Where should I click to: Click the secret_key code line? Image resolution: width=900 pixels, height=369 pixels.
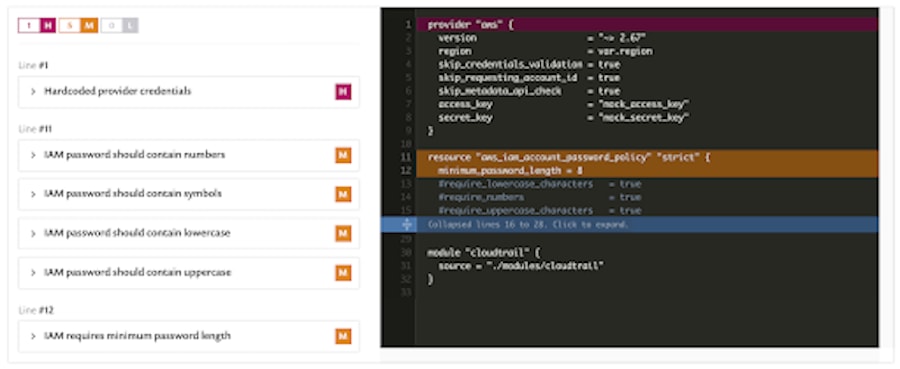(563, 118)
